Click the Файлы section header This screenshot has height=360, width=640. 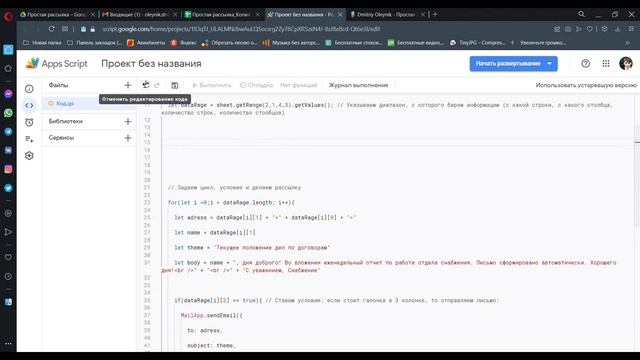(x=58, y=85)
